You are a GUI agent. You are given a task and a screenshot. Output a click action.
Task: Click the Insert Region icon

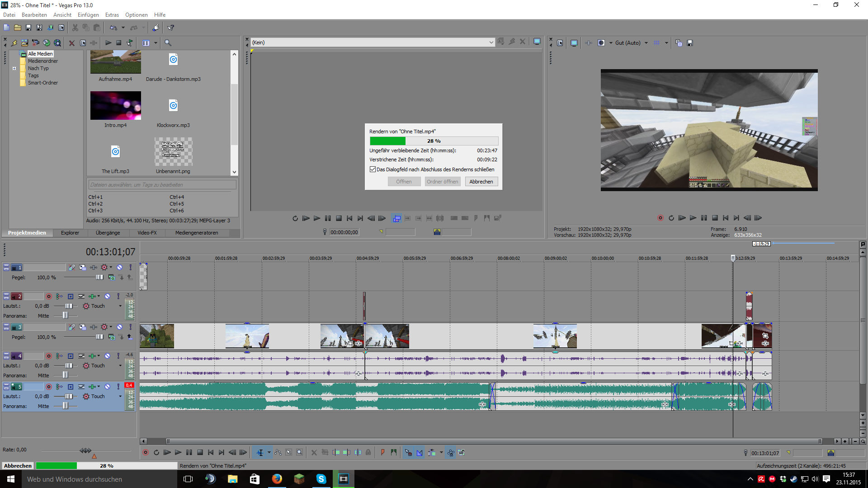coord(394,453)
